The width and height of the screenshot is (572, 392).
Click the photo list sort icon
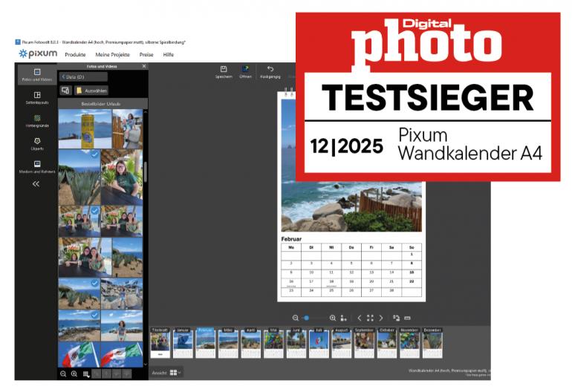86,374
